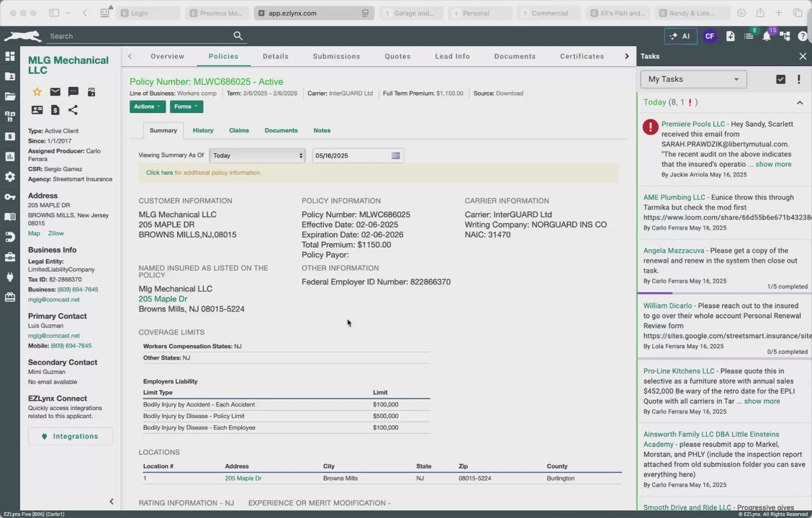Open the help question mark icon
This screenshot has height=518, width=812.
[x=803, y=36]
